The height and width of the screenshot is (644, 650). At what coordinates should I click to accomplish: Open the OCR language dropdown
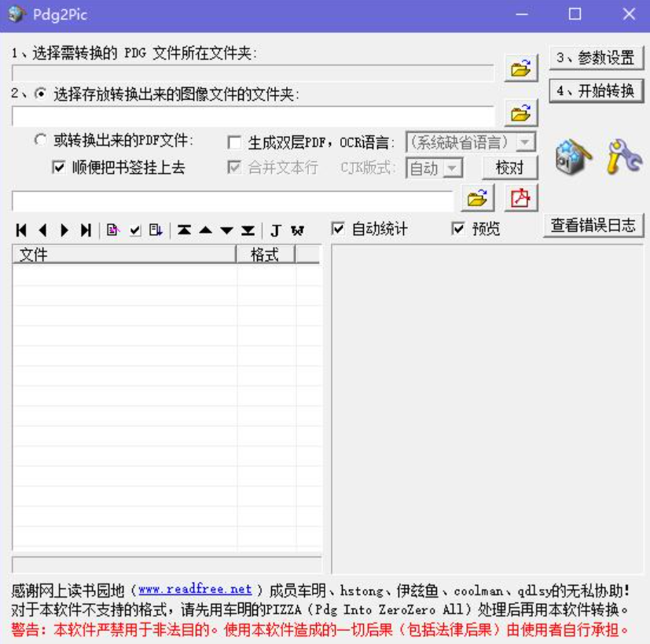(471, 142)
